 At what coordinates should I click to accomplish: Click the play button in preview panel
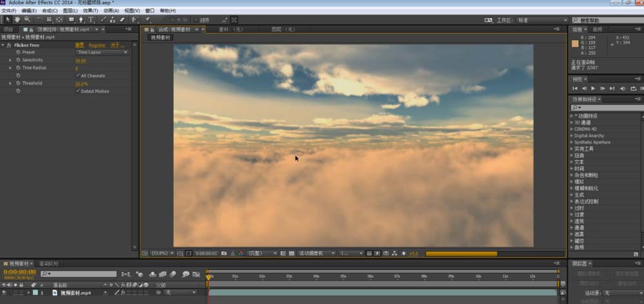coord(593,88)
